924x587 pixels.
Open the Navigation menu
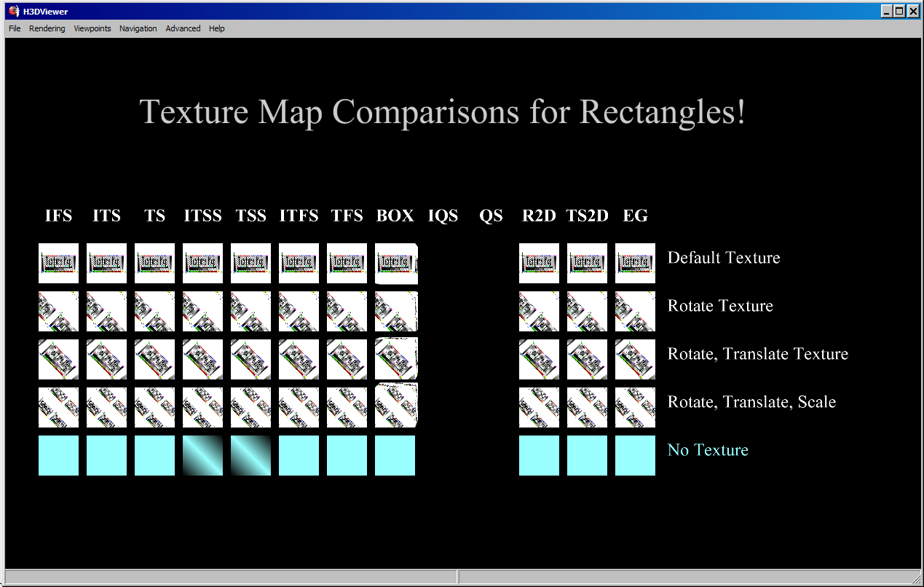138,28
